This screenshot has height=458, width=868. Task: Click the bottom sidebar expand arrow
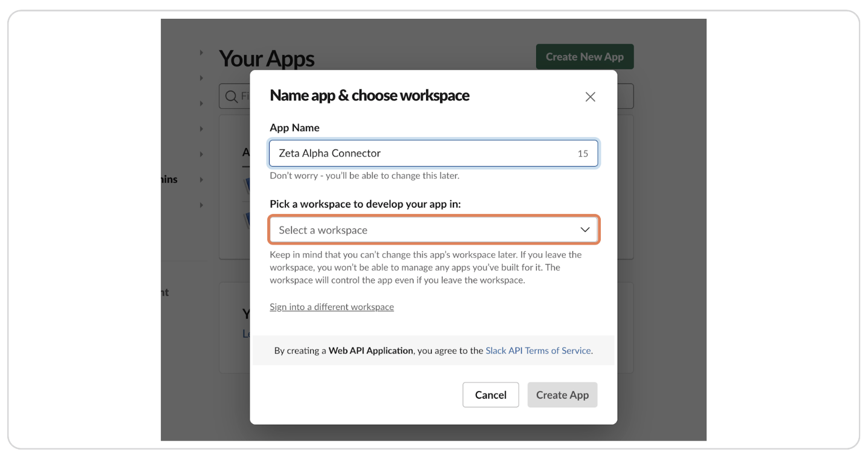click(x=201, y=205)
